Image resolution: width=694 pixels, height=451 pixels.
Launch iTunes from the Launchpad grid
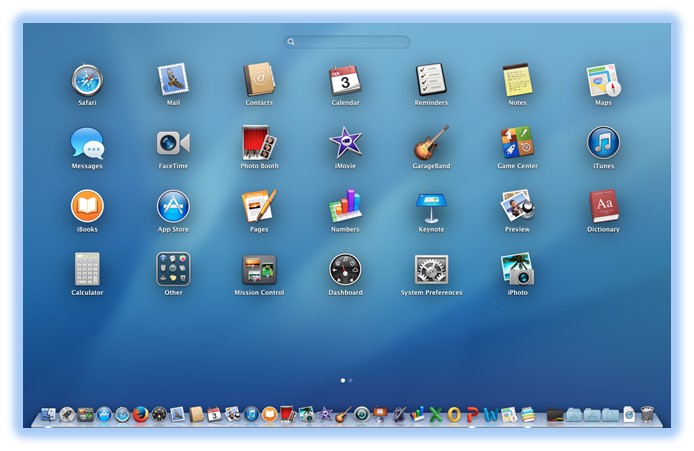603,143
